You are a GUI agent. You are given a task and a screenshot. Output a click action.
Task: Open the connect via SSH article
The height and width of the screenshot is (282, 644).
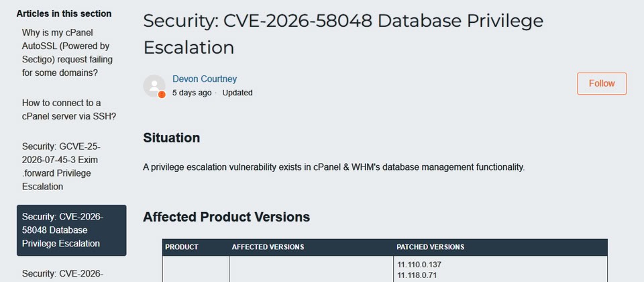pos(69,109)
